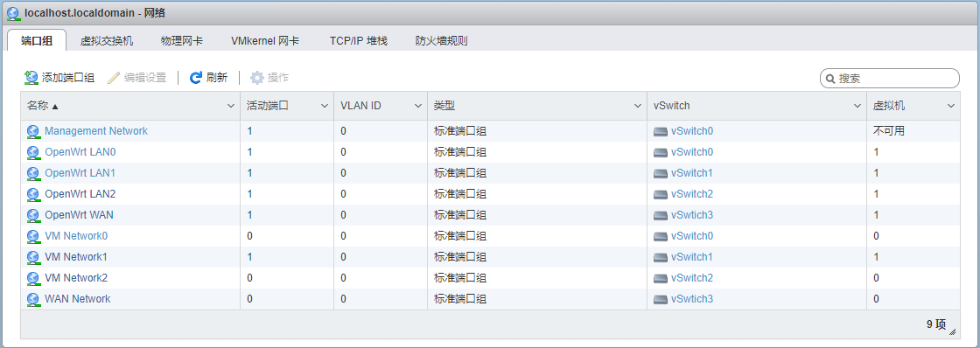Click the Actions gear icon

click(x=257, y=78)
